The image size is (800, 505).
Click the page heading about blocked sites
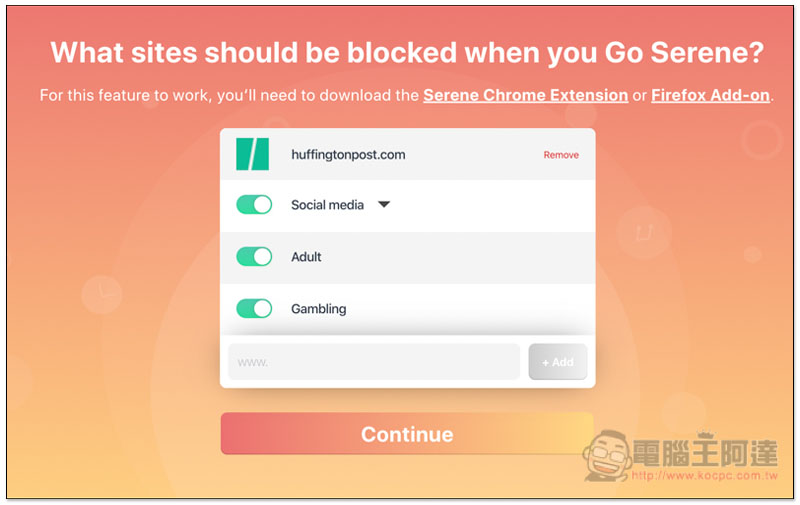[x=407, y=53]
